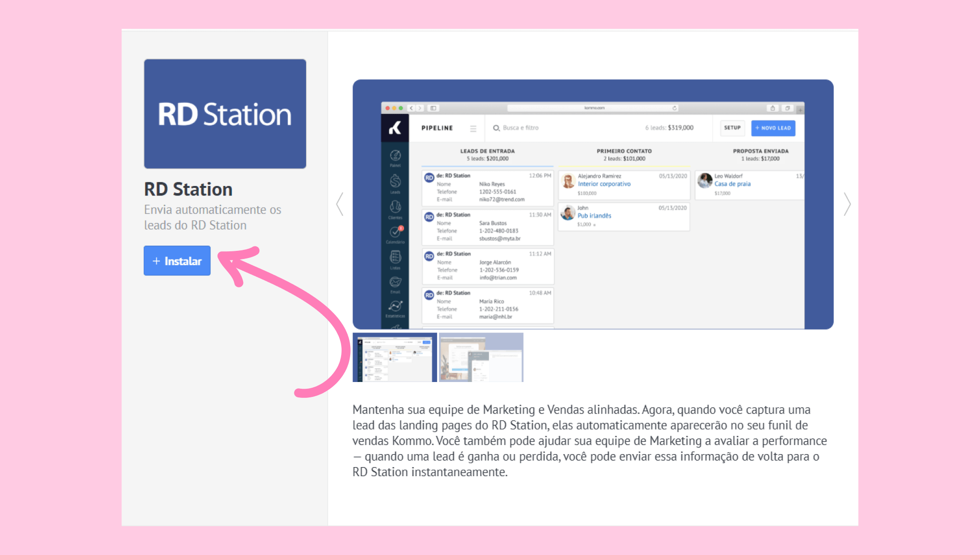980x555 pixels.
Task: Open the Estatísticas chart icon
Action: pos(395,306)
